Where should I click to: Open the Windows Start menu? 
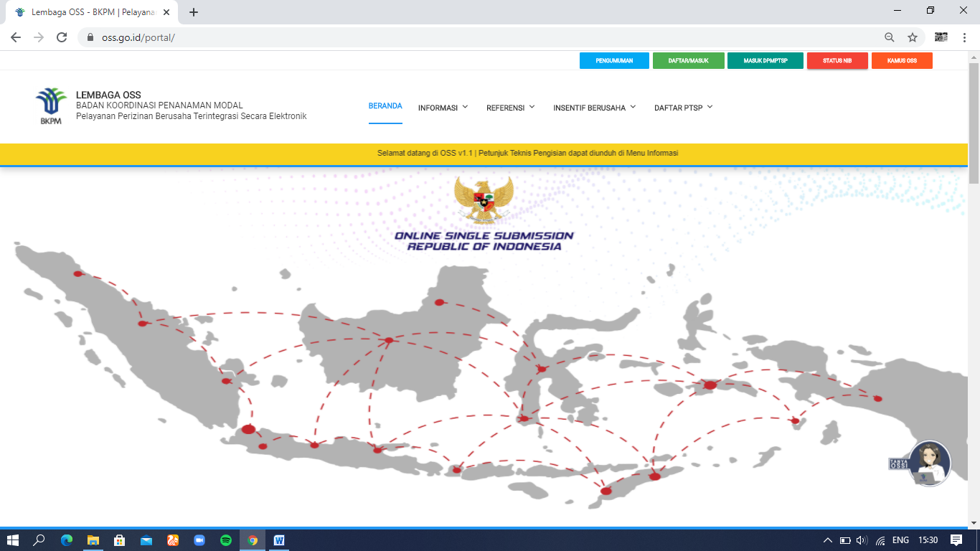[12, 540]
